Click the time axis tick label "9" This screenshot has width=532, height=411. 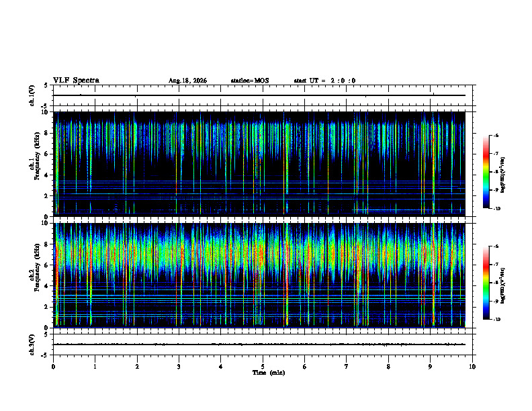pos(430,367)
